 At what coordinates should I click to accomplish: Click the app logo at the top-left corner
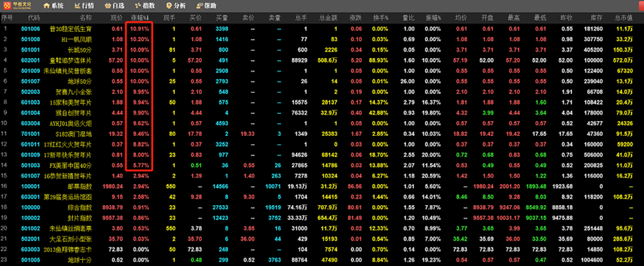pos(17,6)
